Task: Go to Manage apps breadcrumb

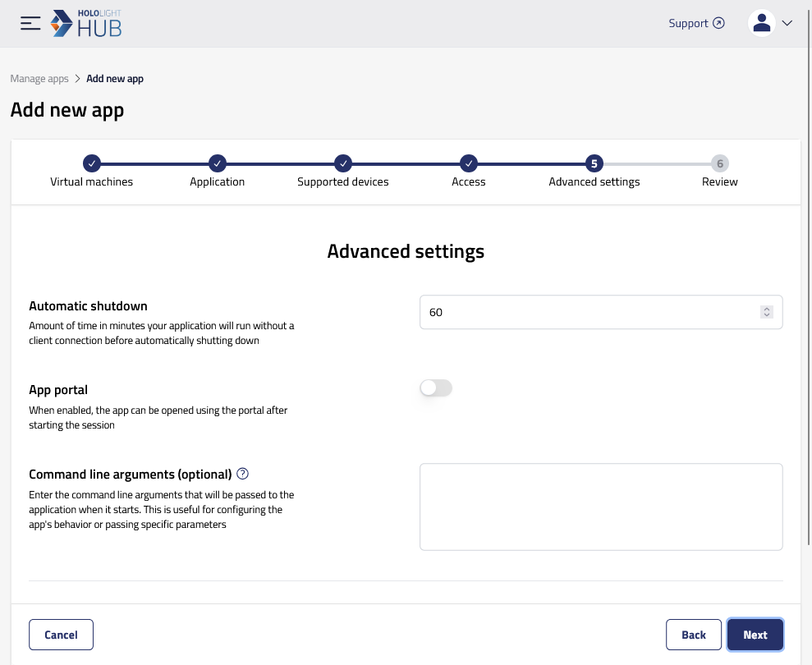Action: [39, 79]
